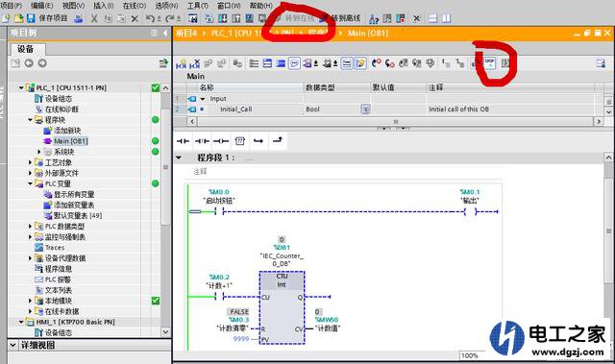Insert an open branch in the ladder toolbar
The image size is (615, 364).
tap(258, 141)
